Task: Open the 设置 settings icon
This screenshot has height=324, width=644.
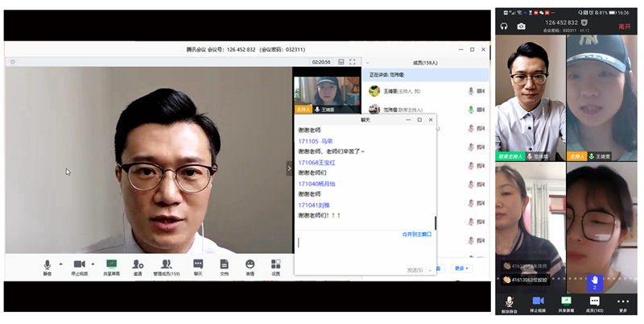Action: 276,264
